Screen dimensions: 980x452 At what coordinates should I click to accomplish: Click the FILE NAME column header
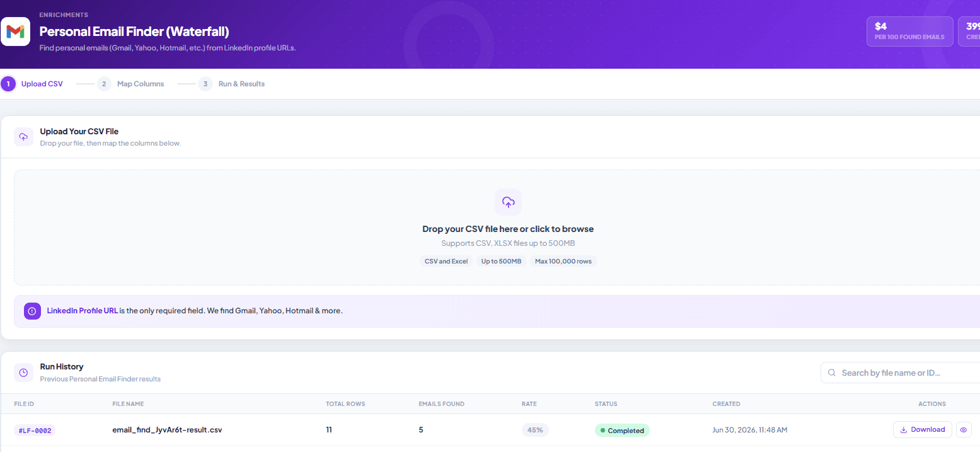coord(128,404)
